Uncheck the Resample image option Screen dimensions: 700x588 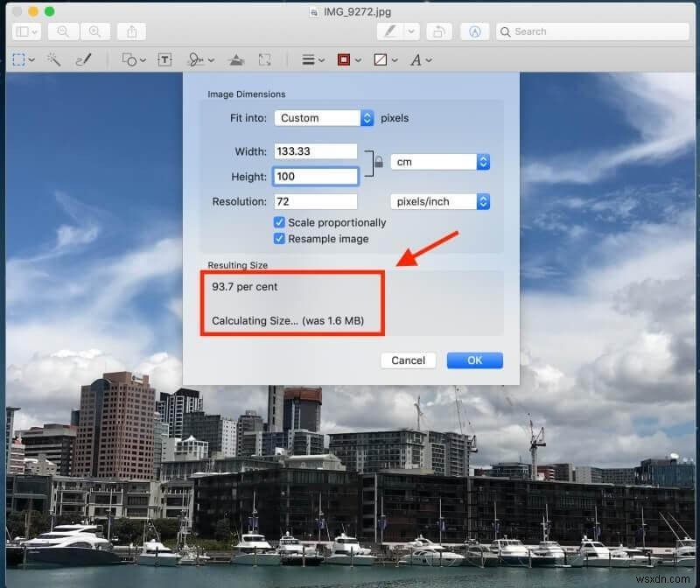tap(280, 238)
